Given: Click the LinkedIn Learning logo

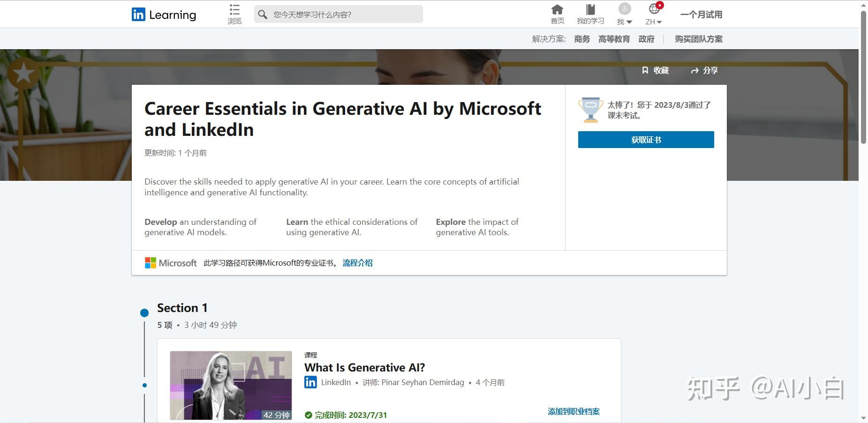Looking at the screenshot, I should tap(163, 15).
